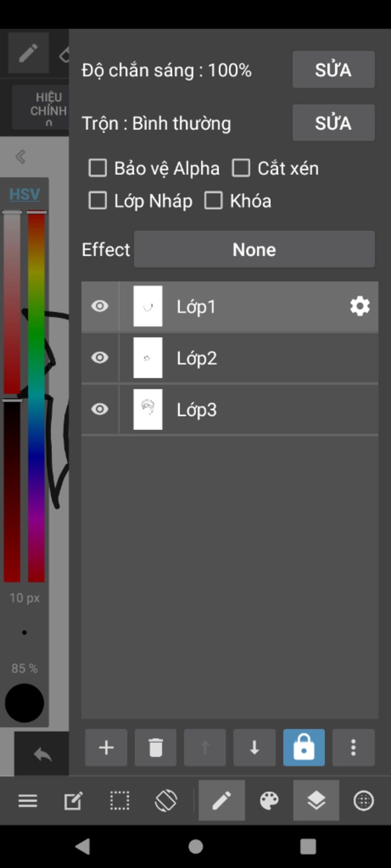Open the color palette panel
The width and height of the screenshot is (391, 868).
coord(269,800)
